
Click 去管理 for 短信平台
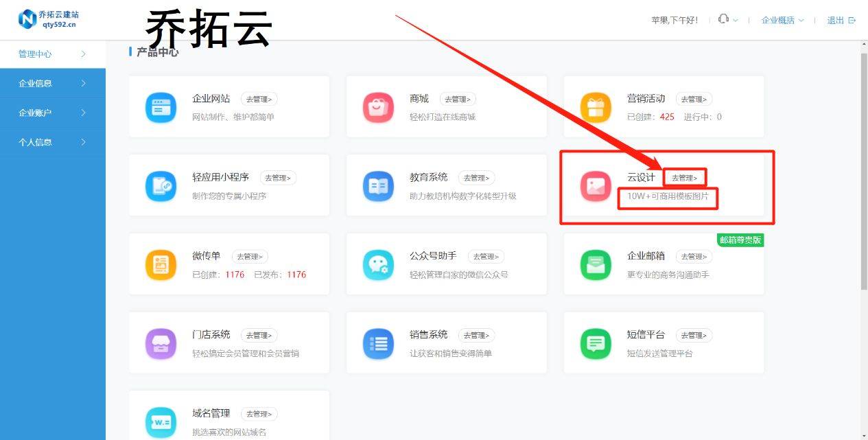pyautogui.click(x=694, y=336)
